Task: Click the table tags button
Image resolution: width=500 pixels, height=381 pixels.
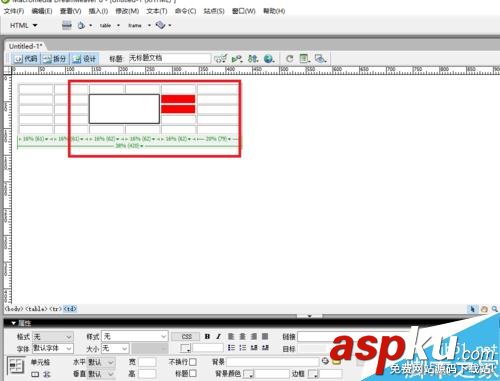Action: (x=105, y=25)
